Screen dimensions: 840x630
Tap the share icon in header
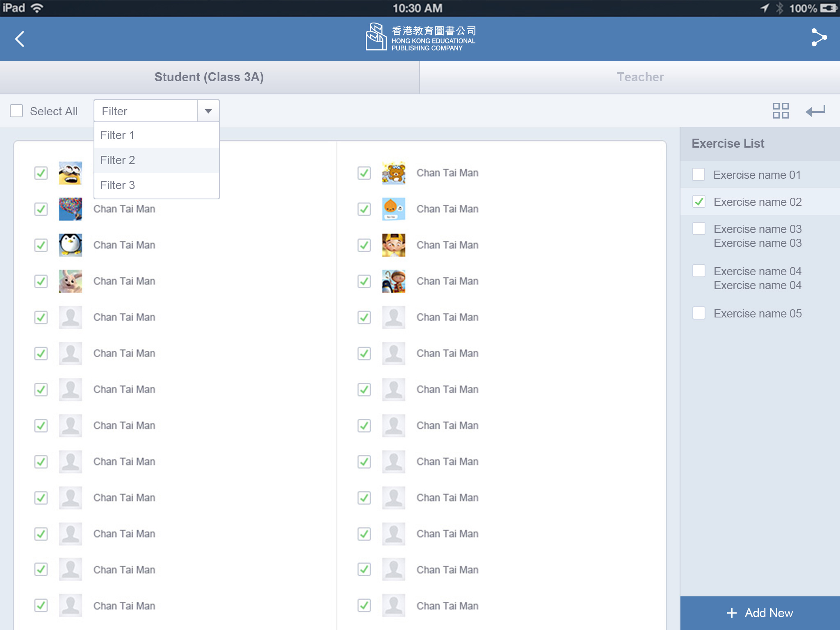819,38
